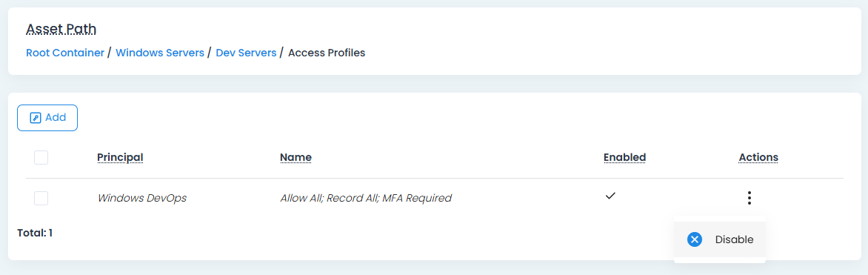Open the Windows Servers breadcrumb link
This screenshot has width=868, height=275.
(x=160, y=53)
